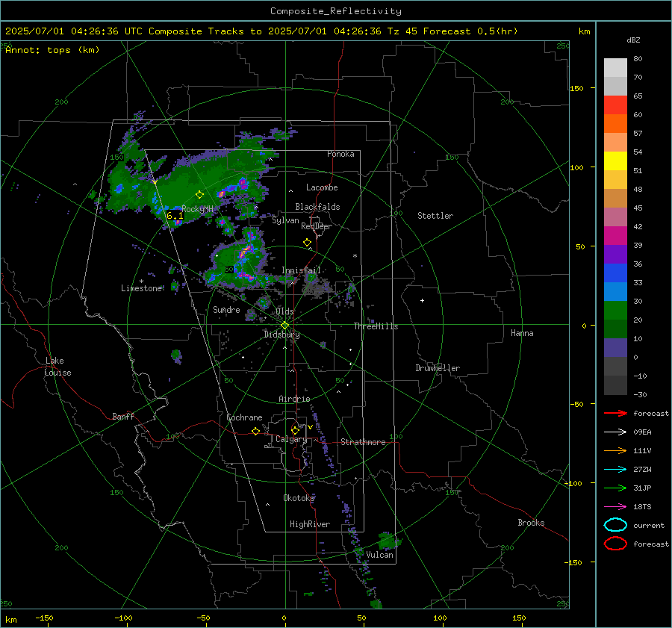Select the yellow diamond marker above Calgary

coord(295,430)
